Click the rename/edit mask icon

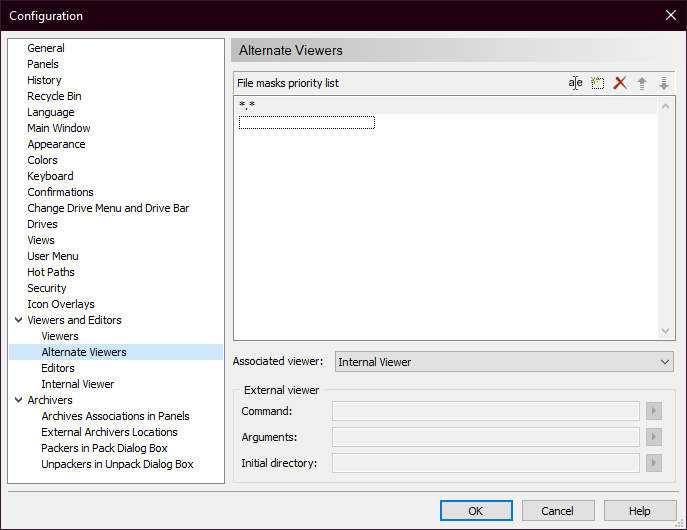pyautogui.click(x=576, y=83)
